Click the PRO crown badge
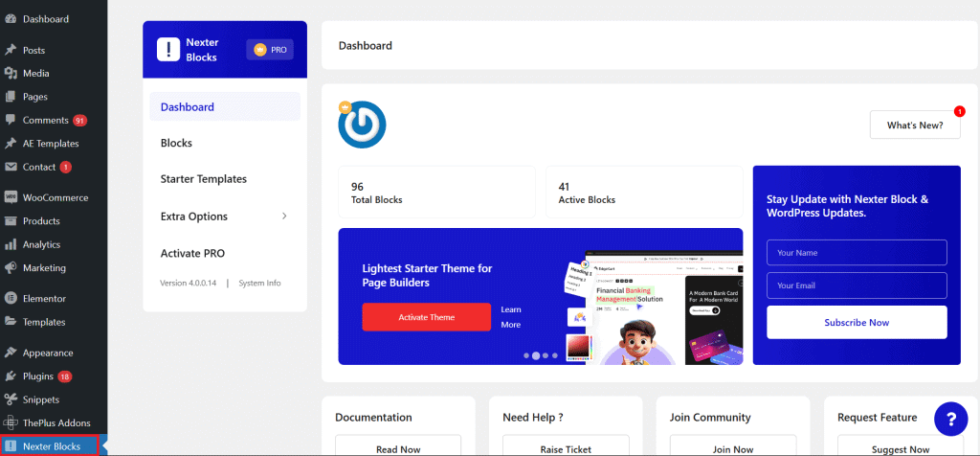Screen dimensions: 980x456 coord(270,50)
